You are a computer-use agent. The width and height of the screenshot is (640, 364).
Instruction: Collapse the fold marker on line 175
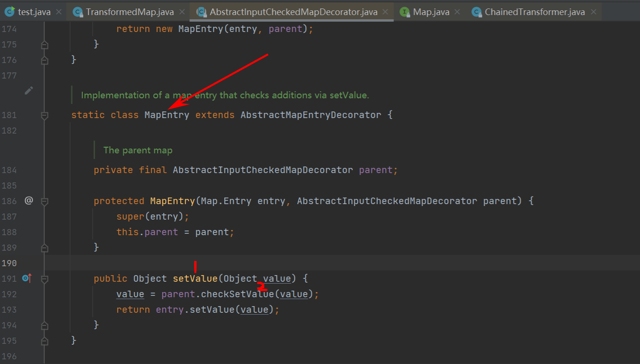point(45,45)
